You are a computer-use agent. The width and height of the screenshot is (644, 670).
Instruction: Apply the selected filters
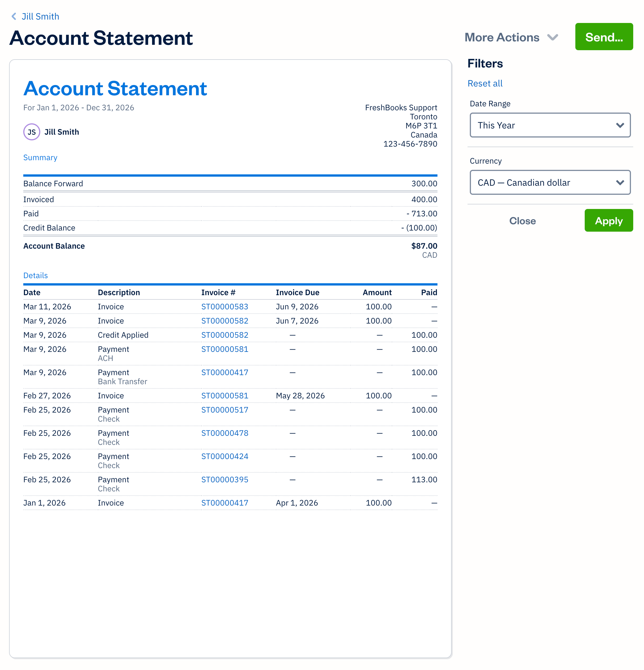[609, 221]
